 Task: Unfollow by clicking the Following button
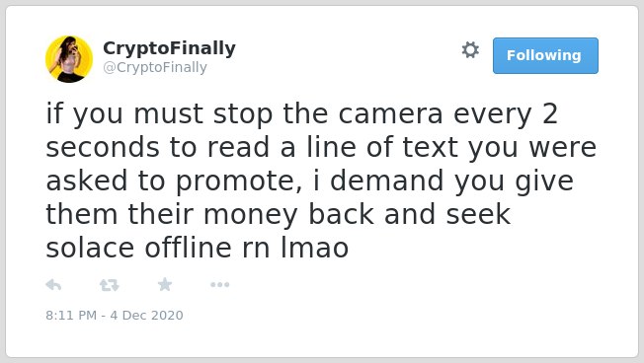coord(545,56)
